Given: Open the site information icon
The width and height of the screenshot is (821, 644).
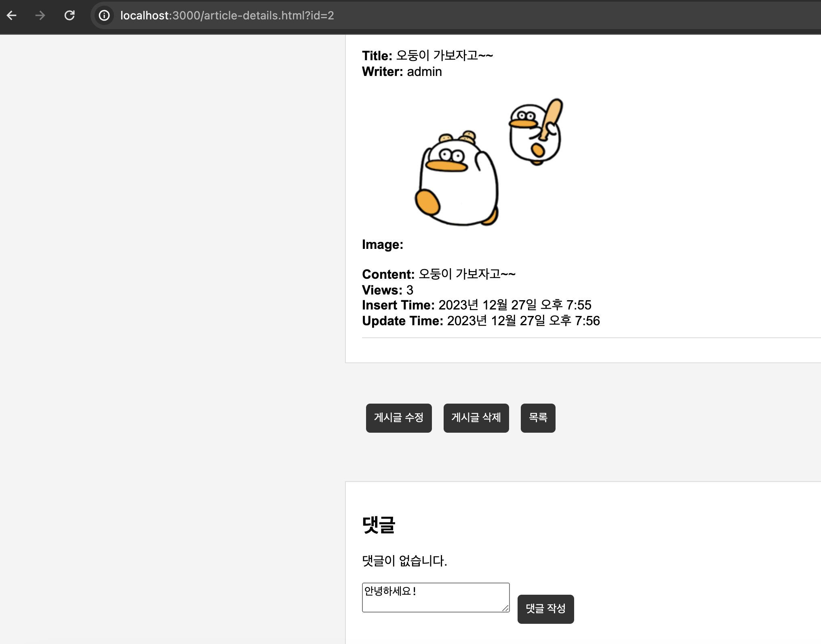Looking at the screenshot, I should coord(104,15).
